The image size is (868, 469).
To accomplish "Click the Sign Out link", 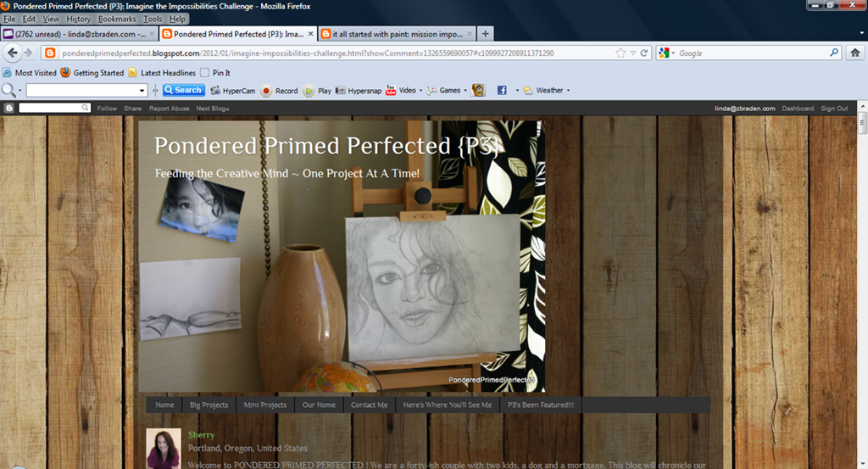I will (834, 109).
